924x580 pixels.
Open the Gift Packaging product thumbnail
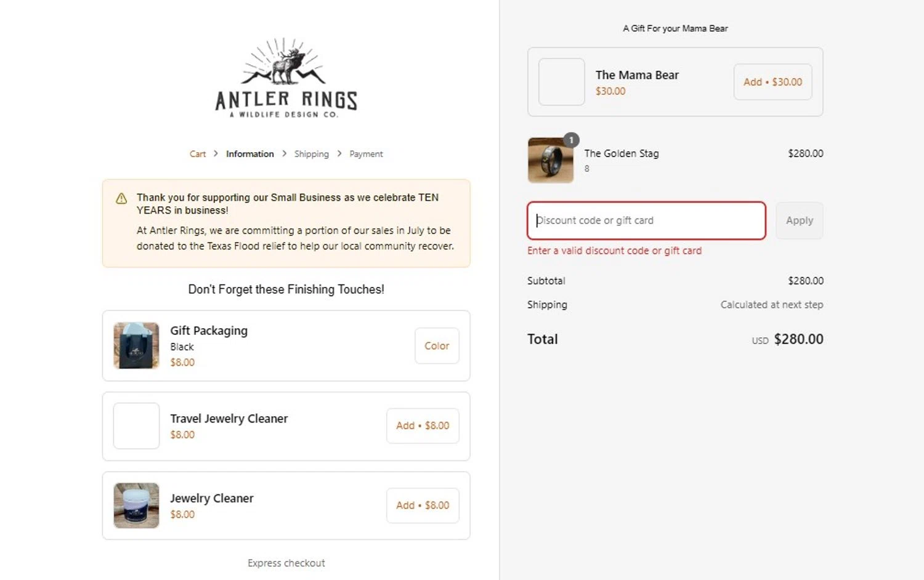[x=136, y=345]
